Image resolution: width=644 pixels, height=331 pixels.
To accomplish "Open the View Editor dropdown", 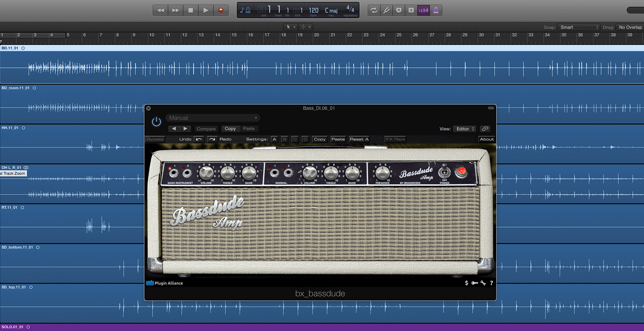I will point(465,129).
